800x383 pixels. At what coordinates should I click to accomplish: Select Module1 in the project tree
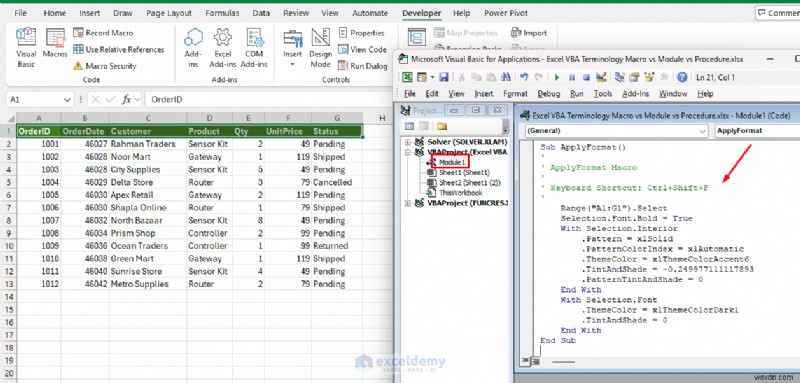452,162
